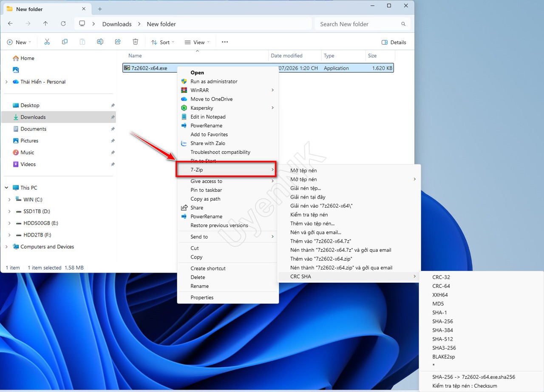The width and height of the screenshot is (544, 392).
Task: Open the Kaspersky submenu
Action: coord(228,108)
